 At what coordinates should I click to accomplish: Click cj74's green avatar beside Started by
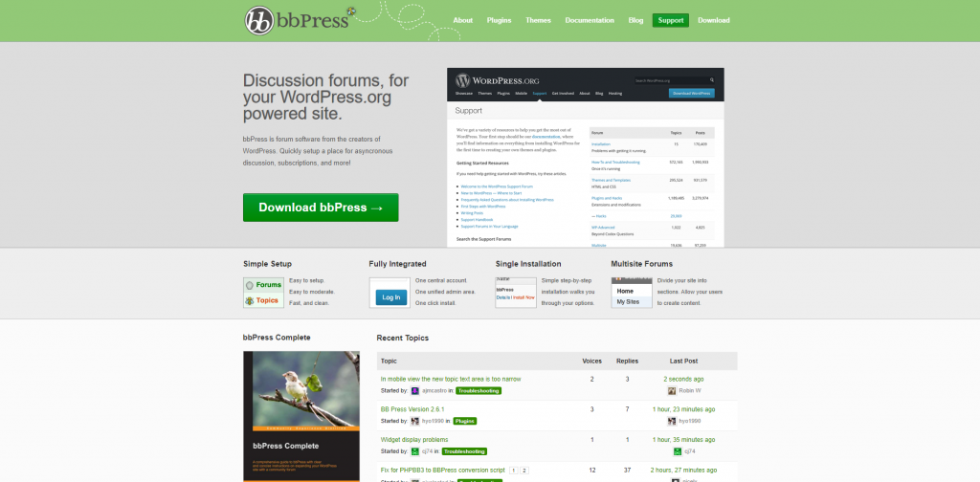[415, 450]
